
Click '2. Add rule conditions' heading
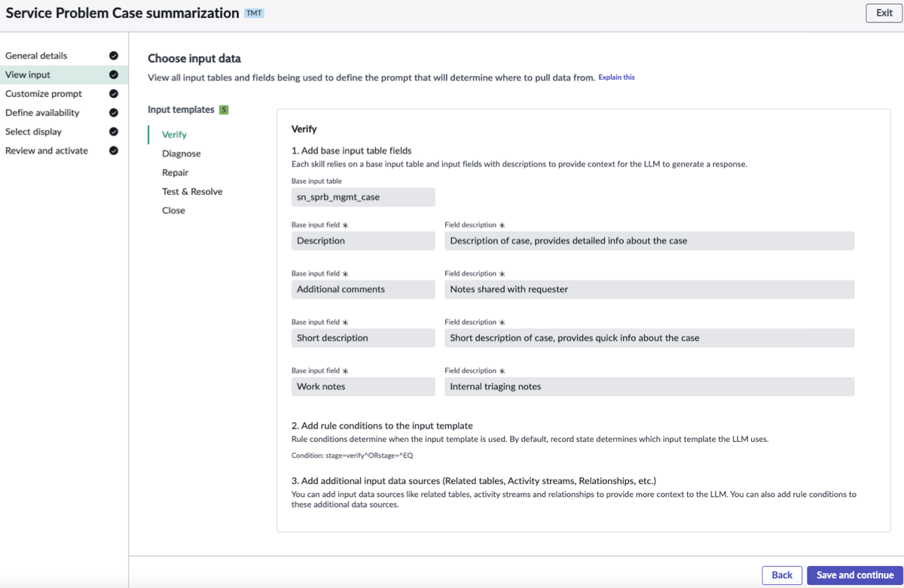click(x=382, y=426)
